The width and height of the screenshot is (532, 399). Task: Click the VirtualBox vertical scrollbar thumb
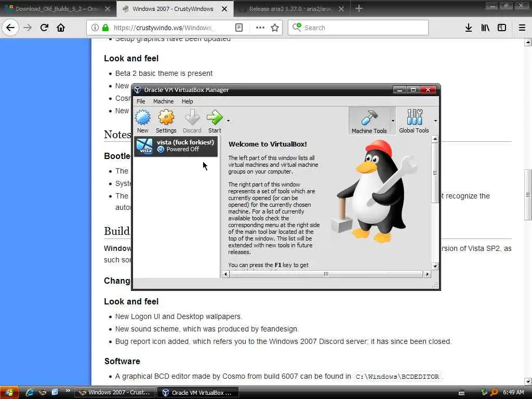(435, 172)
